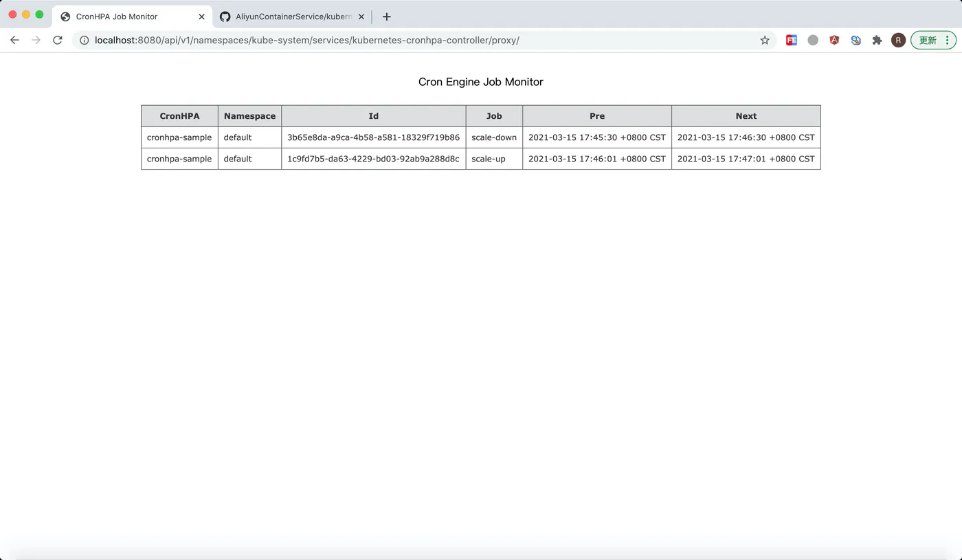Image resolution: width=962 pixels, height=560 pixels.
Task: Click Next time 2021-03-15 17:47:01
Action: coord(746,159)
